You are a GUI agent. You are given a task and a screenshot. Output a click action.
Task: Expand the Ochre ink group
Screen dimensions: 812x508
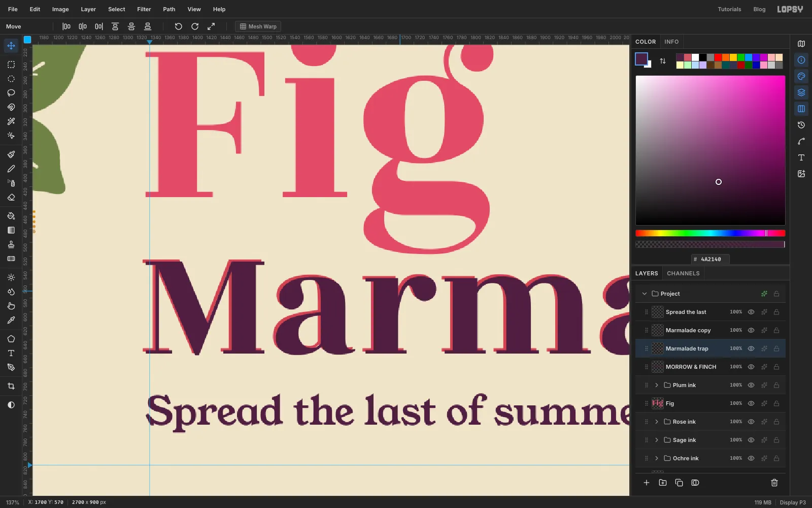point(657,458)
